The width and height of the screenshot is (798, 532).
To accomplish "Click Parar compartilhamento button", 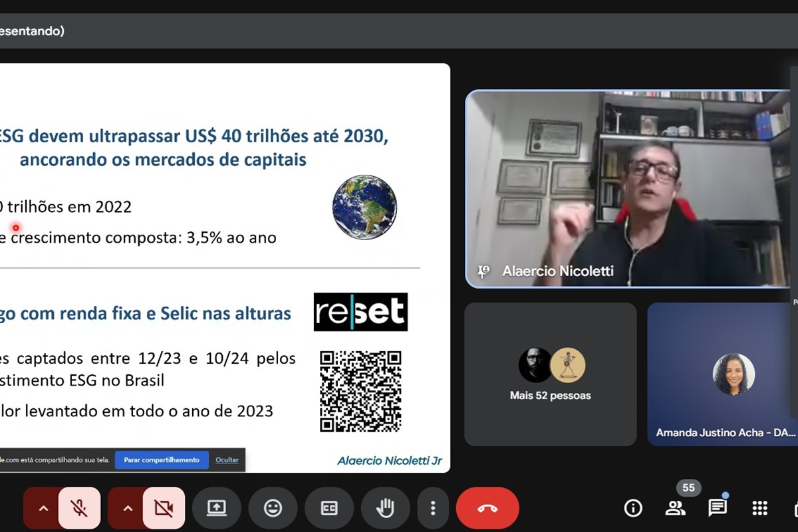I will (x=162, y=460).
